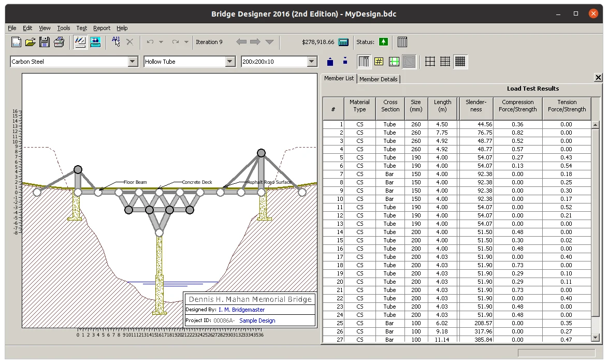Click the member list scrollbar down arrow
This screenshot has width=608, height=364.
pos(596,338)
